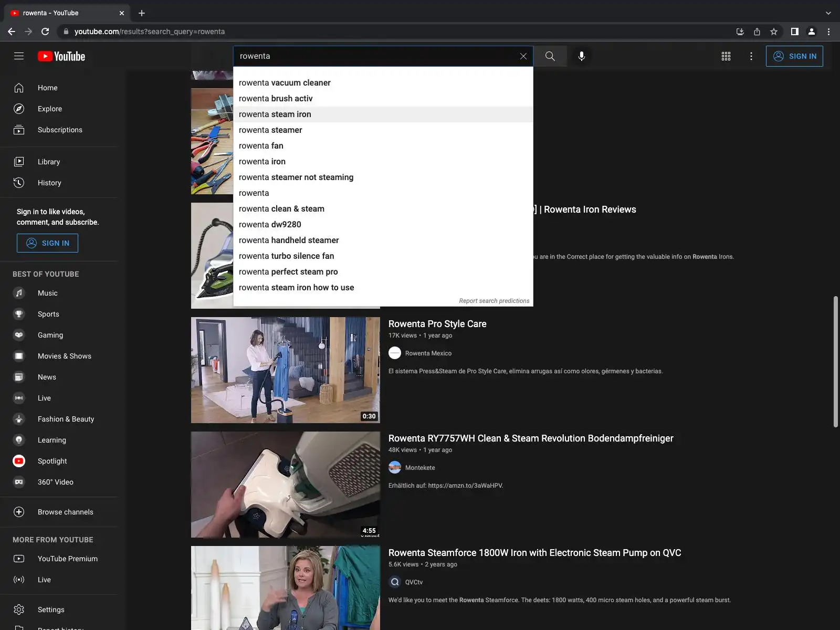Click the QVC Steamforce video thumbnail

coord(286,588)
